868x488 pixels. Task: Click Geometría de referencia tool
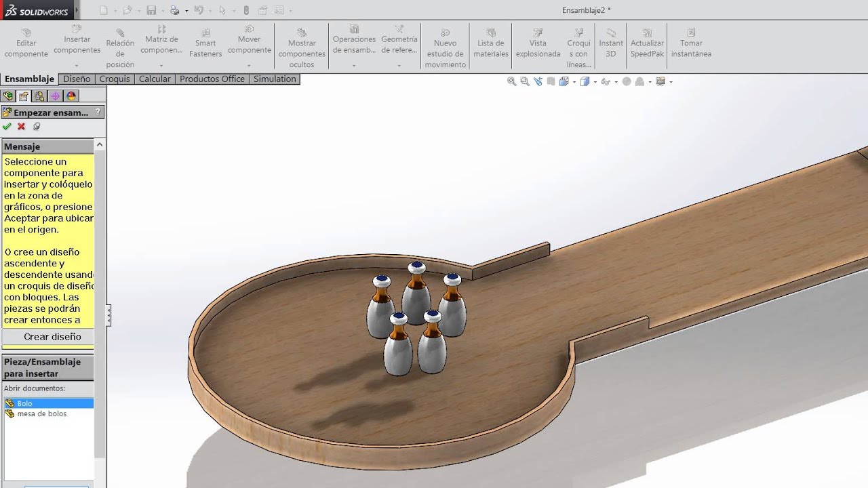click(399, 39)
